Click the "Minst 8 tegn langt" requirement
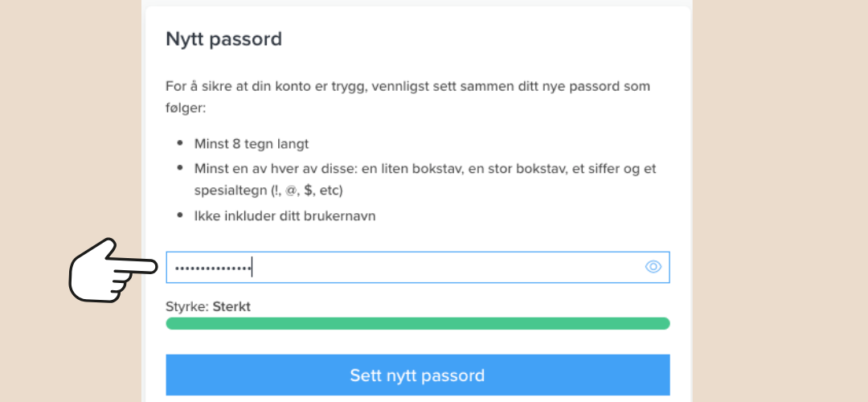Viewport: 868px width, 402px height. click(252, 144)
